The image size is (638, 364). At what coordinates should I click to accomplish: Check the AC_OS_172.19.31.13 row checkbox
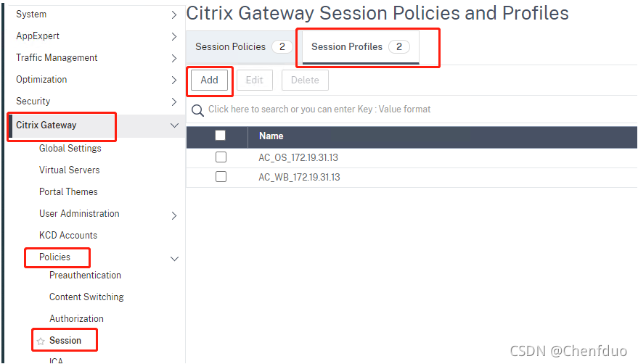(221, 157)
